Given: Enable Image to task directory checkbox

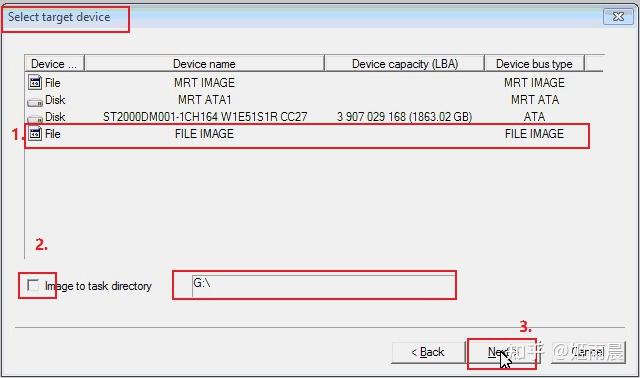Looking at the screenshot, I should point(33,285).
